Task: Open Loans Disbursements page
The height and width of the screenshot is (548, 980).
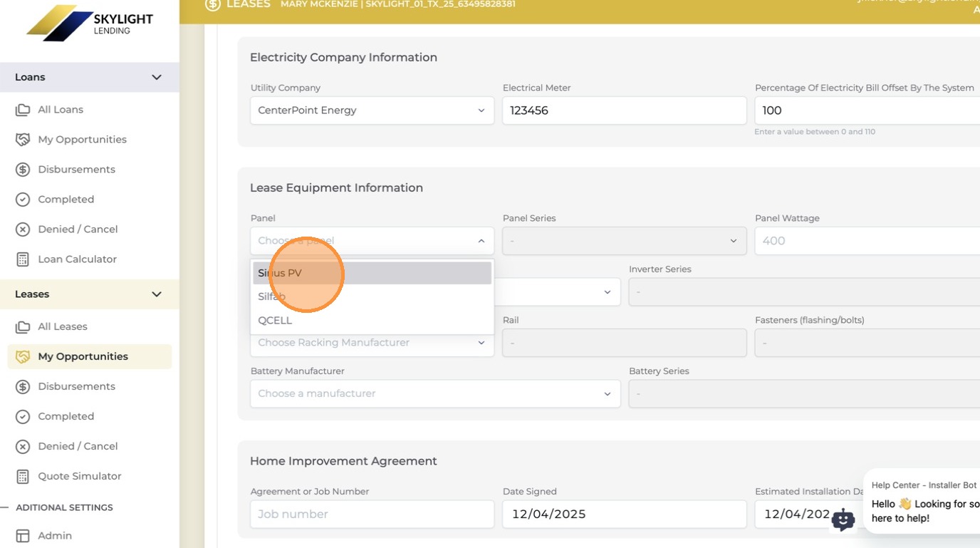Action: 76,170
